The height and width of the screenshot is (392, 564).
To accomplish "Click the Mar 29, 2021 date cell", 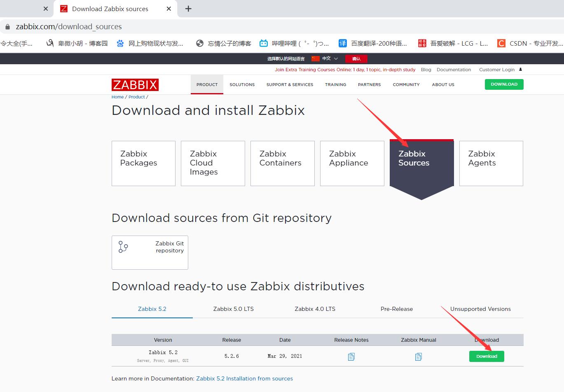I will point(285,356).
